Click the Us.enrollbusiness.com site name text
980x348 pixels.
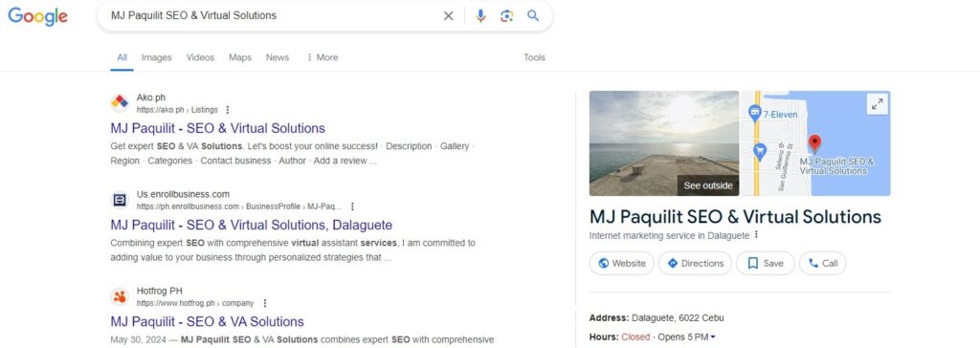tap(183, 194)
